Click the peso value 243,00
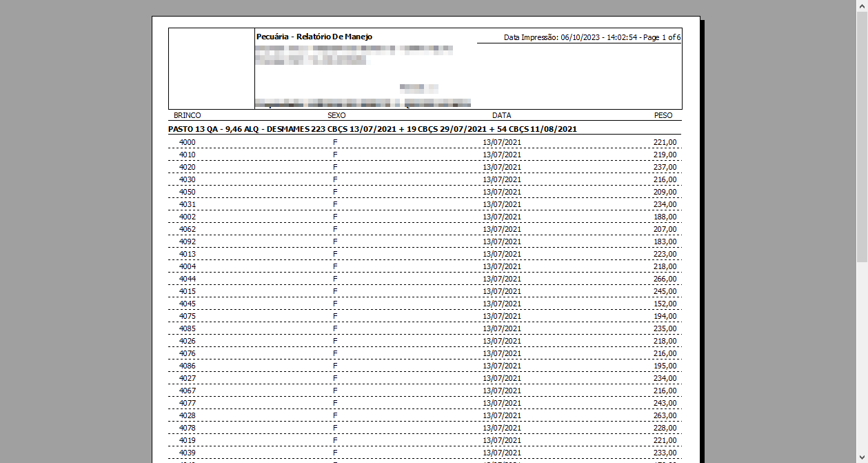 [x=665, y=403]
